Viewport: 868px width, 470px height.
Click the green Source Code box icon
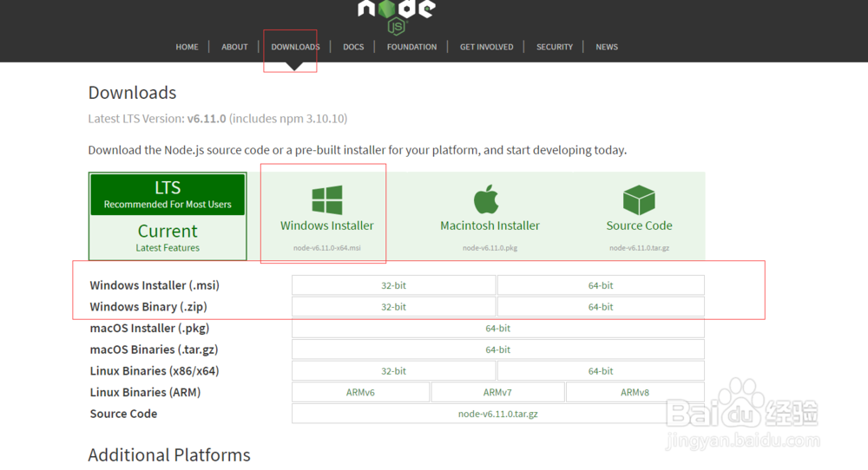pos(639,199)
